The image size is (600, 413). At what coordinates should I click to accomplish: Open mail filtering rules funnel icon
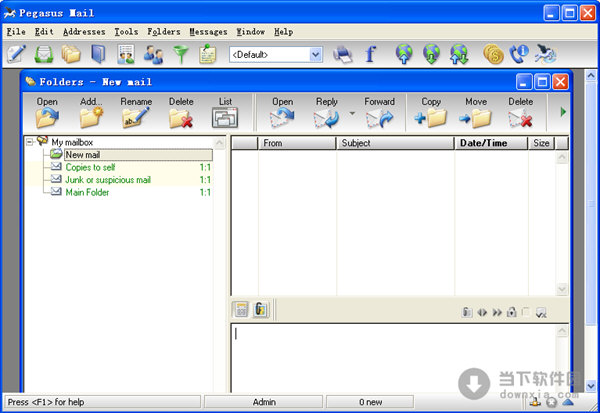(181, 54)
